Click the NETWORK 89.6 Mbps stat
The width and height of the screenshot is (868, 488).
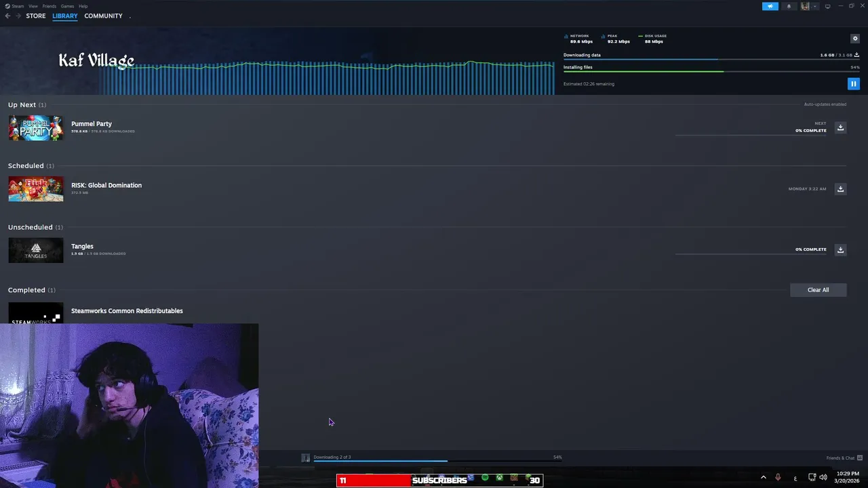pyautogui.click(x=578, y=39)
